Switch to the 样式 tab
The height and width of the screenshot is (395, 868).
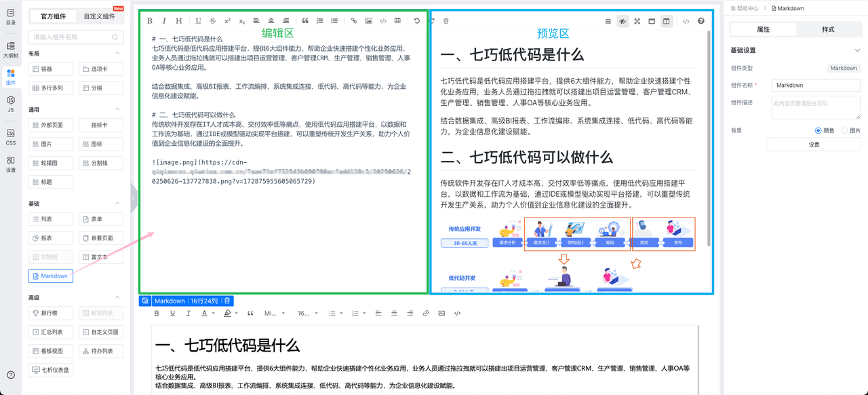[828, 30]
